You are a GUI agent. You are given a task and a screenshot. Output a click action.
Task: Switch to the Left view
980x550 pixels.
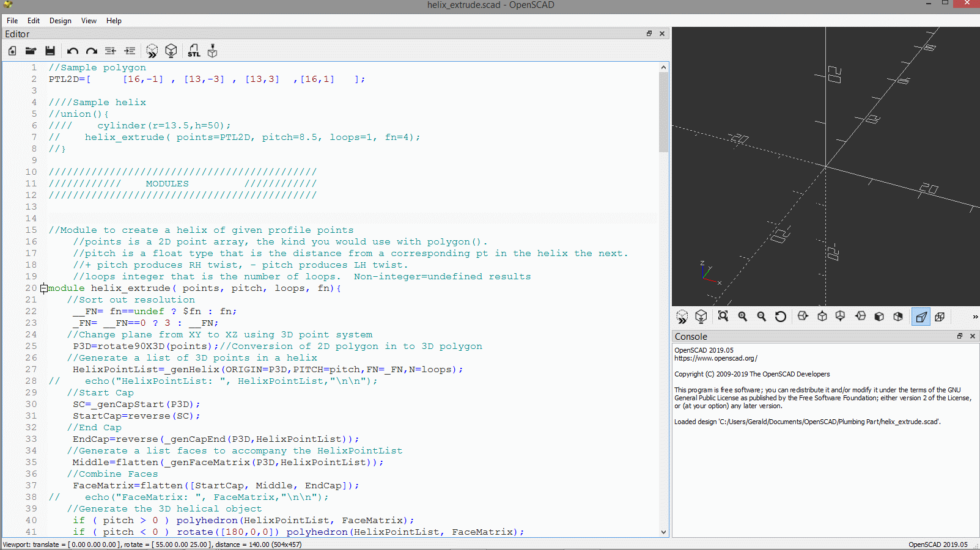[x=860, y=317]
